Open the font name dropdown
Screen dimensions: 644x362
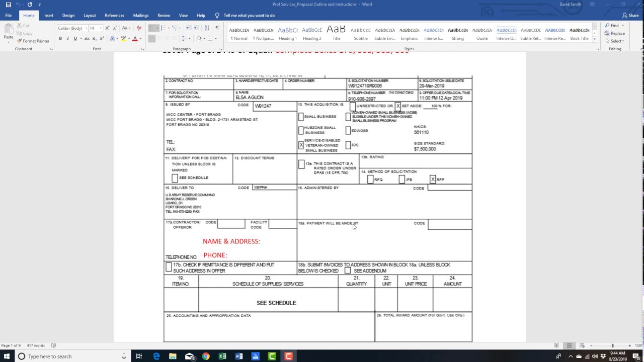86,28
